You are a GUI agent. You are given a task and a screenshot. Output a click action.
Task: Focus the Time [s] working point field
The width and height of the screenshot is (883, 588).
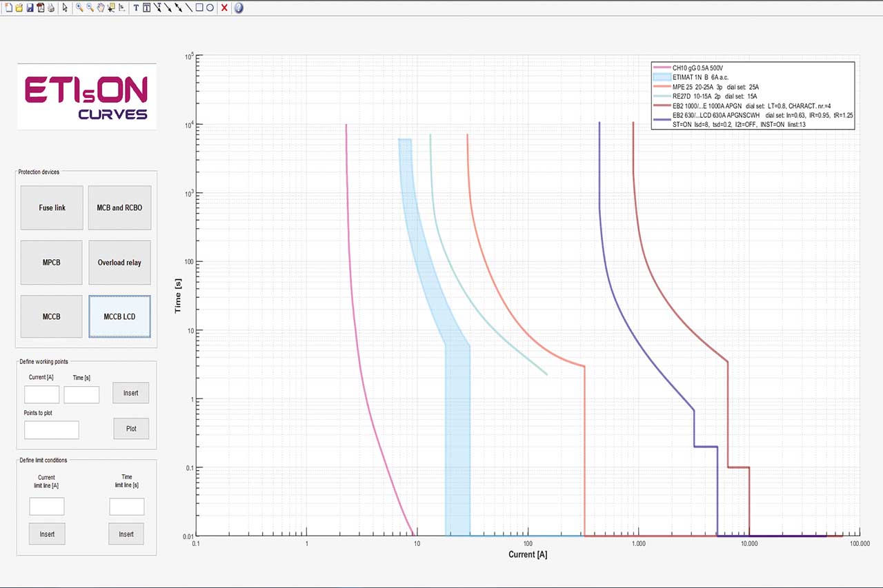point(81,395)
